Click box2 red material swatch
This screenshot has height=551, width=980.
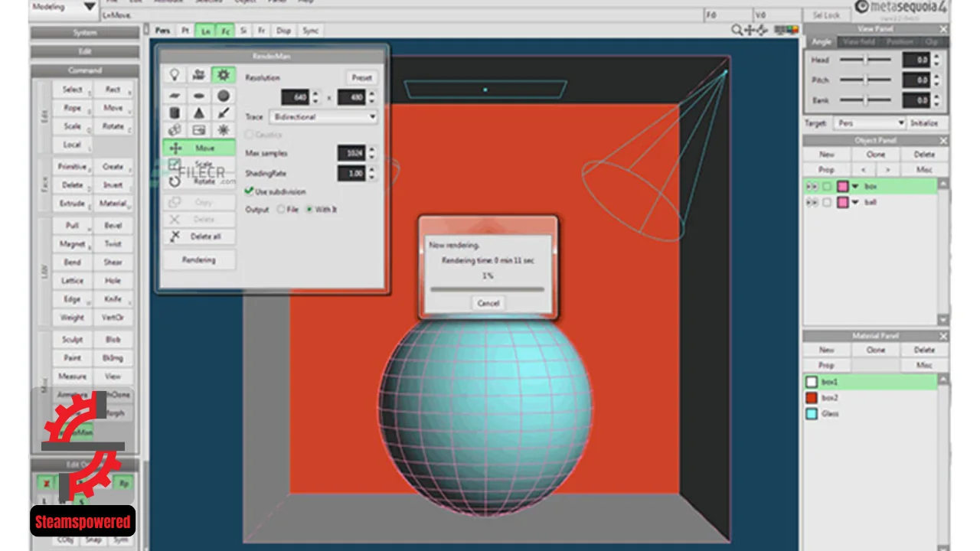click(x=812, y=398)
